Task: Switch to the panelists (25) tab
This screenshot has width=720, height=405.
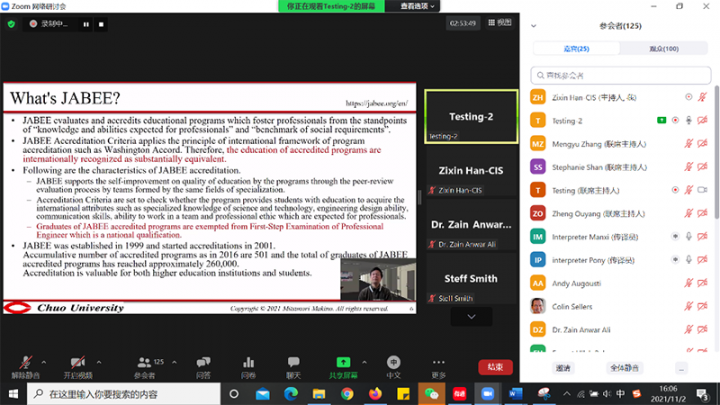Action: 576,49
